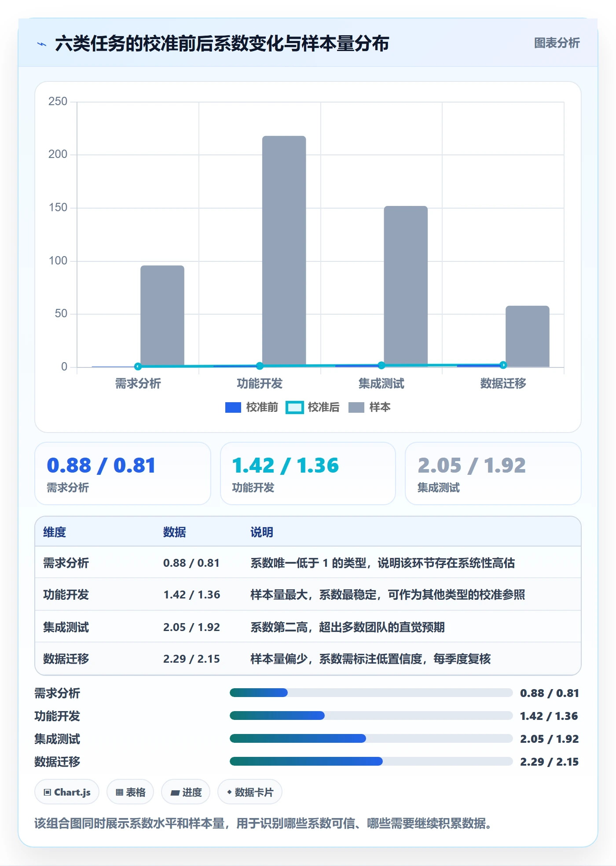Select the Chart.js tag chip

pos(67,792)
